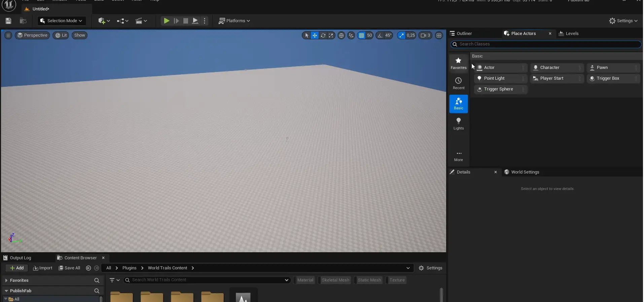This screenshot has height=302, width=644.
Task: Close the Content Browser tab
Action: pos(103,258)
